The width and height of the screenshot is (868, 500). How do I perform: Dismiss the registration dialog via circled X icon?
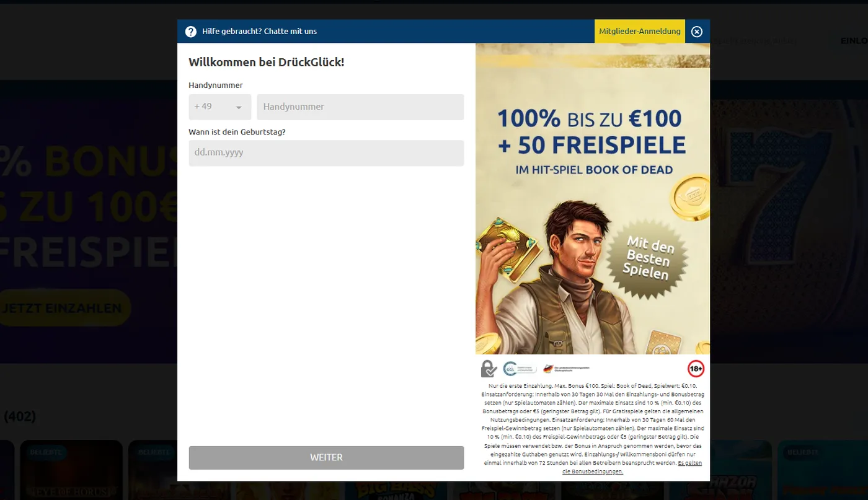click(x=696, y=31)
